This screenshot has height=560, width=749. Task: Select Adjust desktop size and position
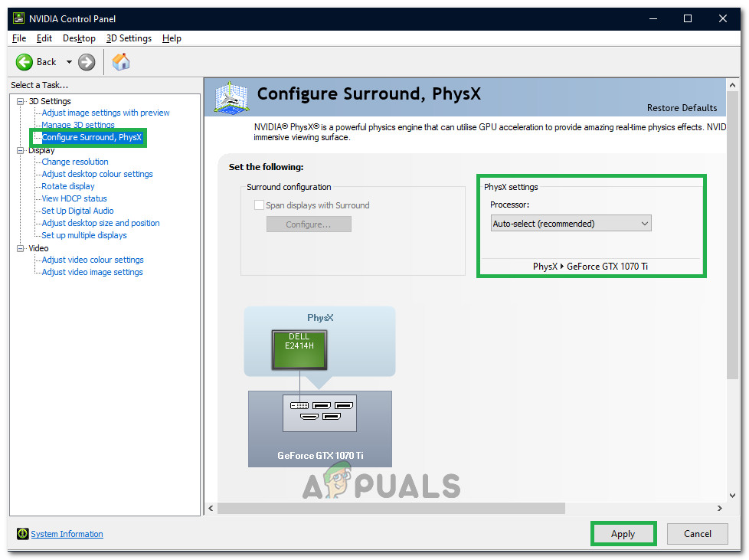click(101, 223)
